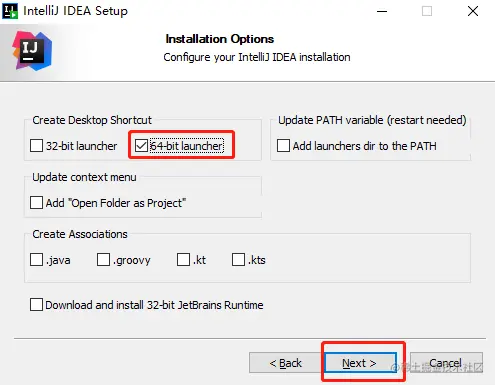This screenshot has height=385, width=495.
Task: Check Add "Open Folder as Project"
Action: (36, 203)
